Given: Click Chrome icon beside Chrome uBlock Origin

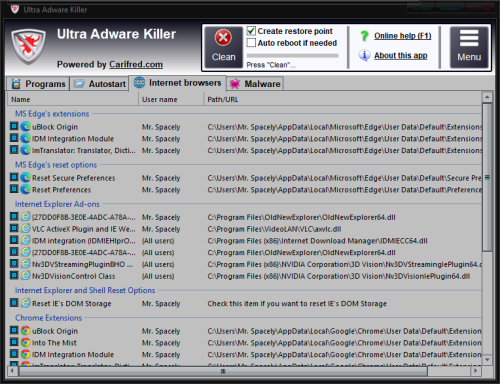Looking at the screenshot, I should 25,331.
